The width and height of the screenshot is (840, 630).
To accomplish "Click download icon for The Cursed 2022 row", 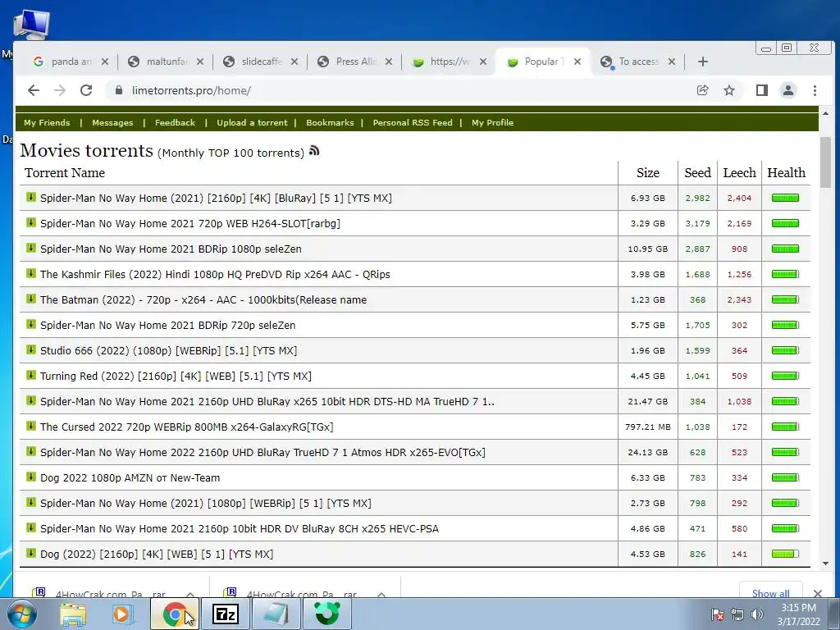I will [x=31, y=426].
